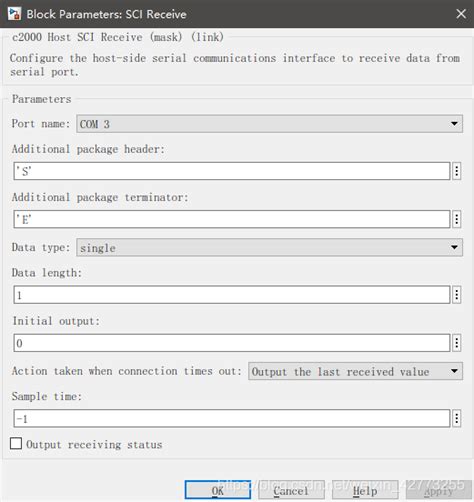Focus the Sample time input field

232,418
